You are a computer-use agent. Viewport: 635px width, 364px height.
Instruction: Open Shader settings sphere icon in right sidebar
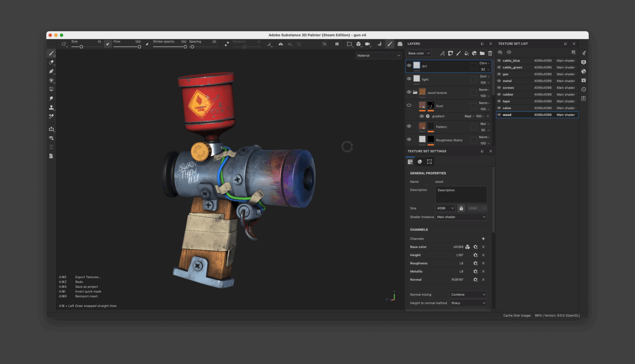pyautogui.click(x=583, y=71)
